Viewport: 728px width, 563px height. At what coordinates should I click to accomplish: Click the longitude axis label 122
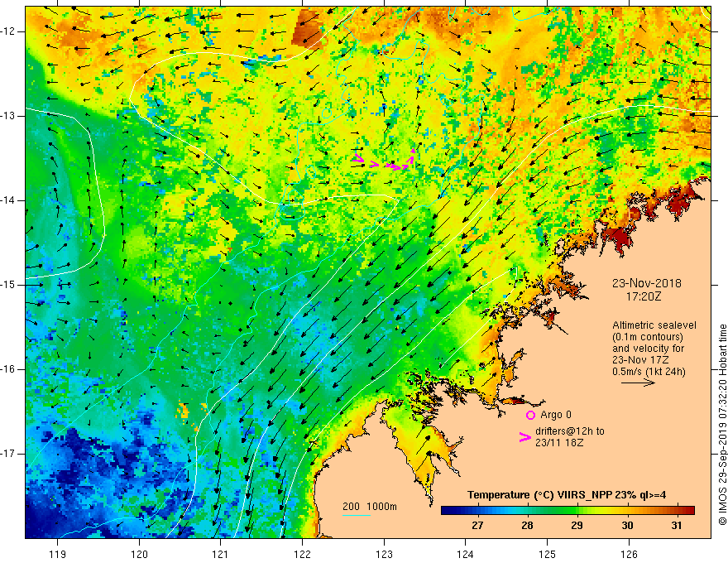pos(302,554)
